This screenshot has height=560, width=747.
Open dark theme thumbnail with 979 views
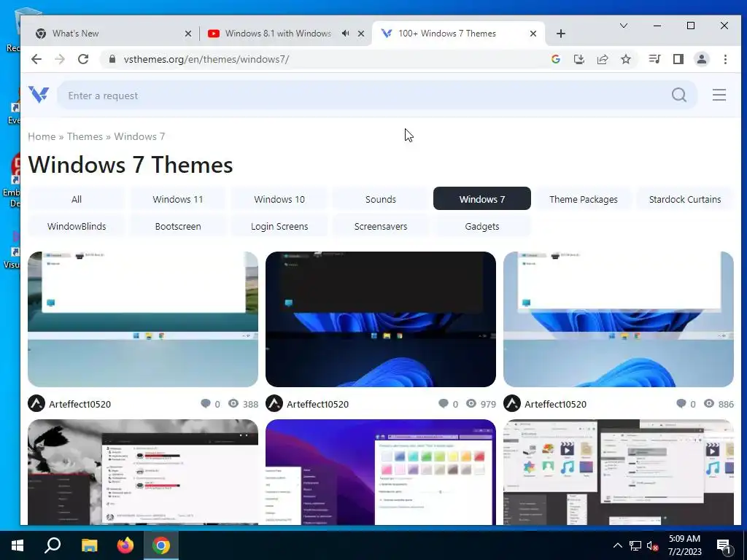(x=381, y=319)
